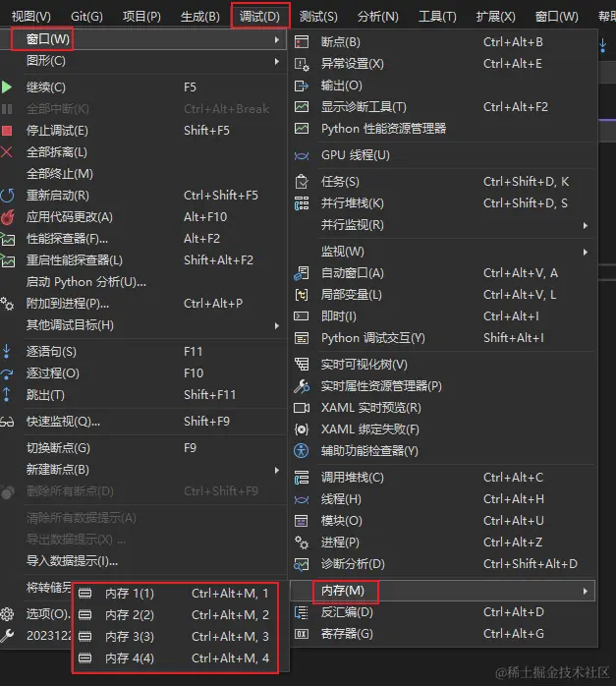Click the Autos window icon
This screenshot has width=616, height=686.
pyautogui.click(x=302, y=273)
